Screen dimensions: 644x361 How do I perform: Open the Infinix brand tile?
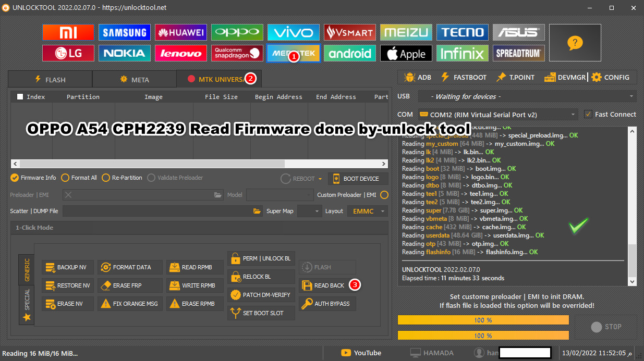click(463, 53)
